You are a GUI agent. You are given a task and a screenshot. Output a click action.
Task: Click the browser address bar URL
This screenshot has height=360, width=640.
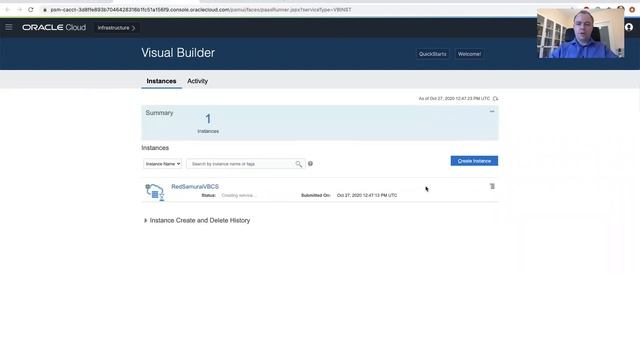coord(201,9)
